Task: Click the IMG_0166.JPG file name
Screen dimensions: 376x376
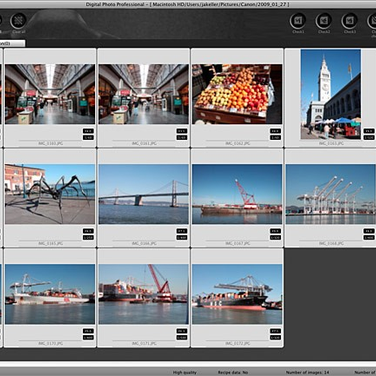Action: pyautogui.click(x=144, y=244)
